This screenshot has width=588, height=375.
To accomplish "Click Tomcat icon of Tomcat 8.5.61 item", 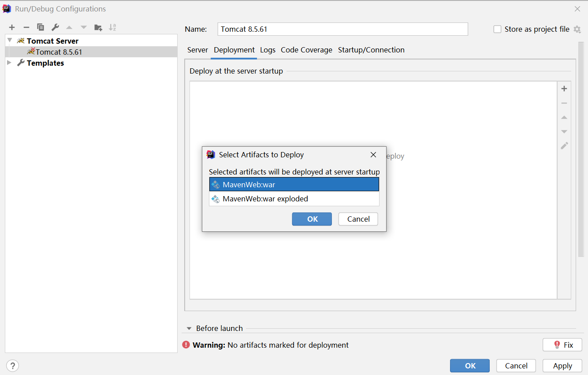I will (31, 52).
